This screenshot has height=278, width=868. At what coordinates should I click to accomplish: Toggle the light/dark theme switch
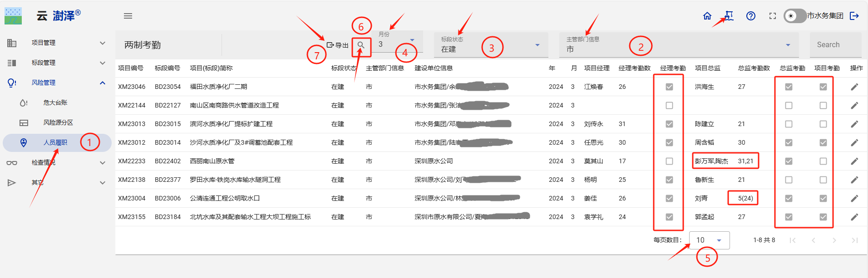794,16
